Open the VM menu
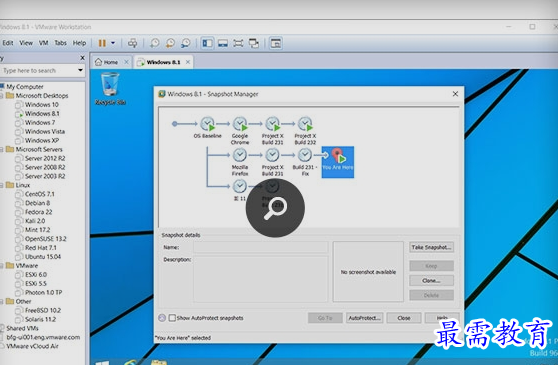Viewport: 558px width, 365px height. click(43, 43)
